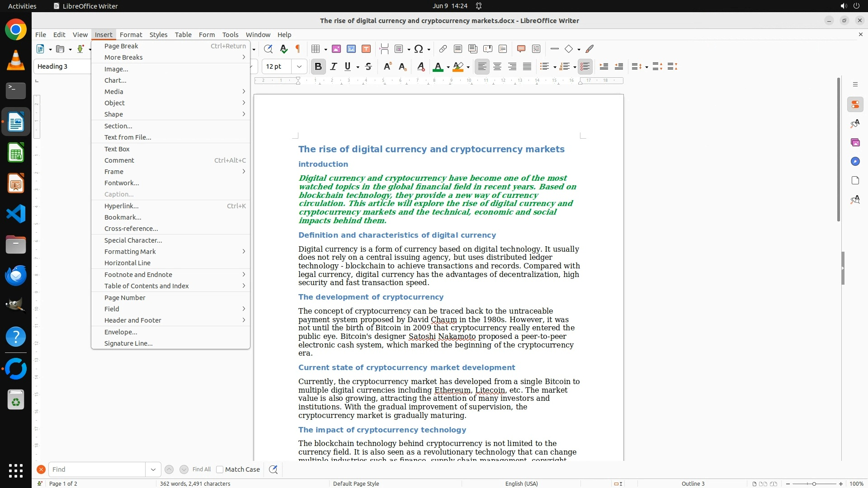
Task: Select Page Number from Insert menu
Action: [x=125, y=298]
